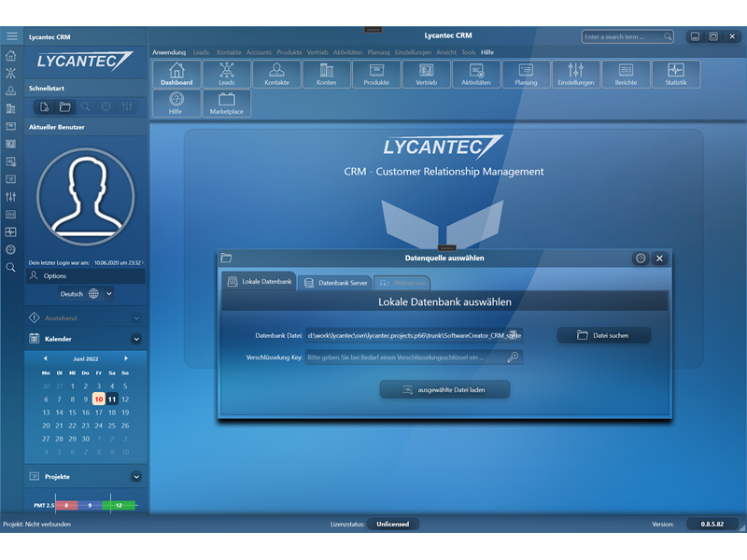This screenshot has width=747, height=560.
Task: Select day 11 in the calendar
Action: (x=111, y=399)
